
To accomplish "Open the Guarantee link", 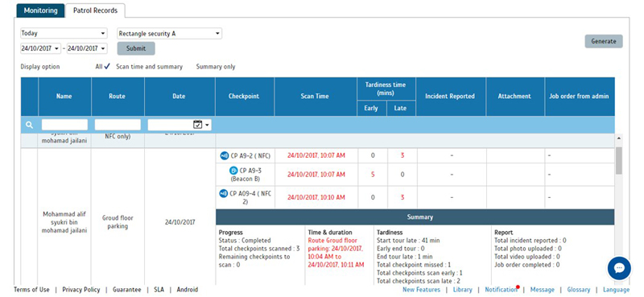I will (x=126, y=290).
